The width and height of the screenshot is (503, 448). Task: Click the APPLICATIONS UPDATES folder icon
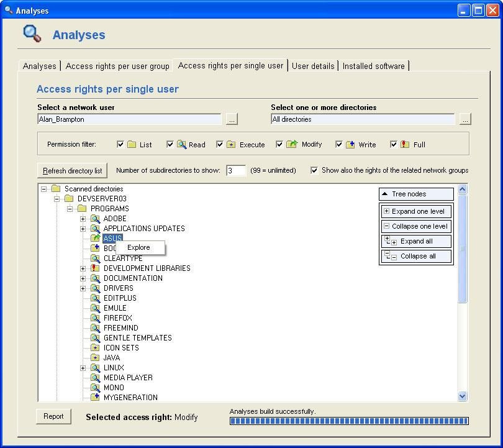95,229
